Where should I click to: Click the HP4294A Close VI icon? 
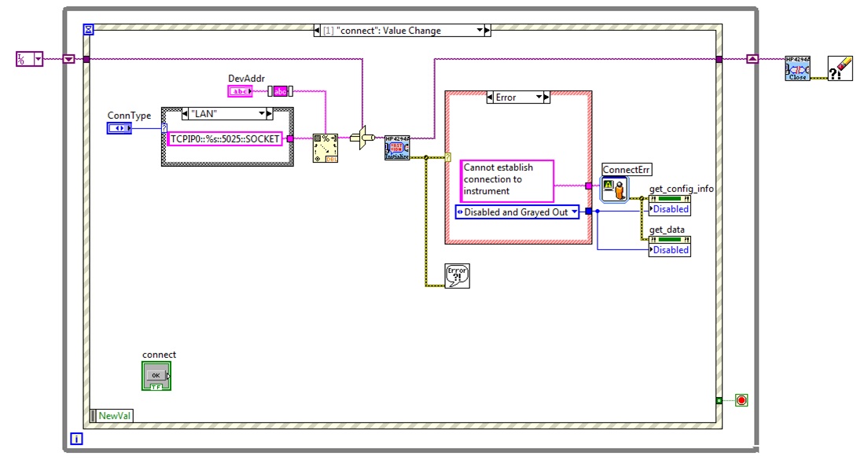point(797,68)
